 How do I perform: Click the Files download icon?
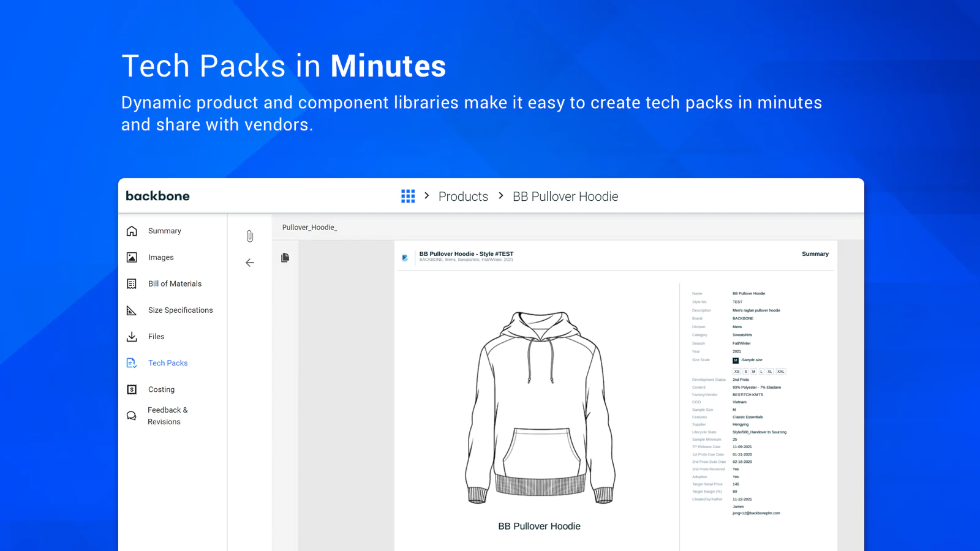click(x=132, y=337)
